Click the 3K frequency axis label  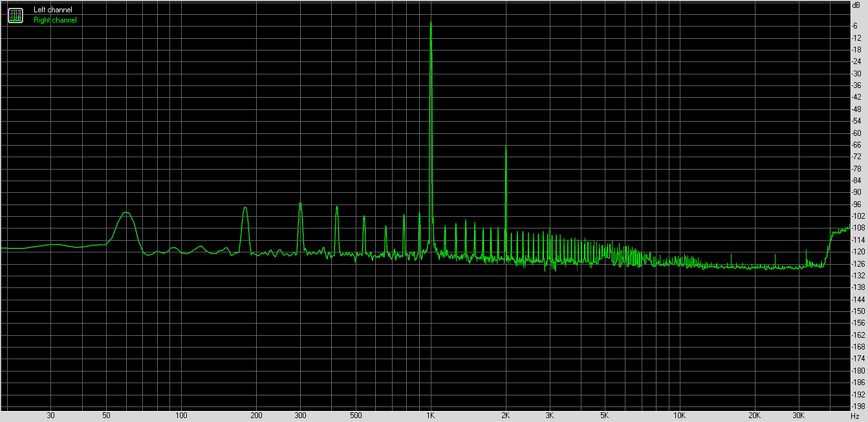tap(550, 416)
